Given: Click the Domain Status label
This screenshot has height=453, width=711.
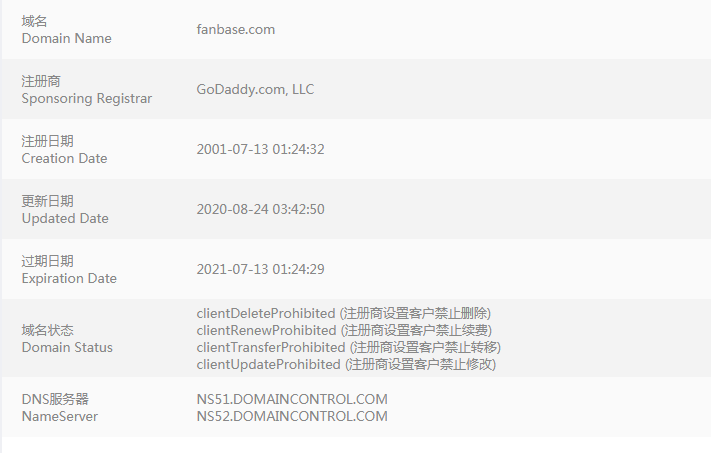Looking at the screenshot, I should (67, 347).
